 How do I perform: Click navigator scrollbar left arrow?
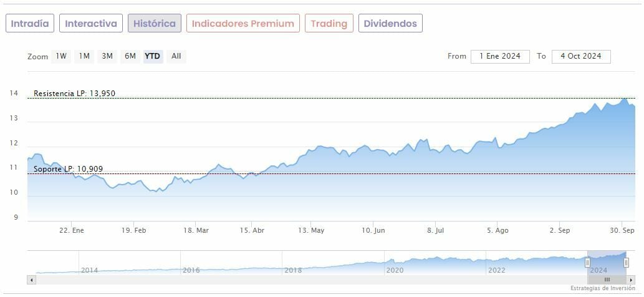click(x=31, y=280)
